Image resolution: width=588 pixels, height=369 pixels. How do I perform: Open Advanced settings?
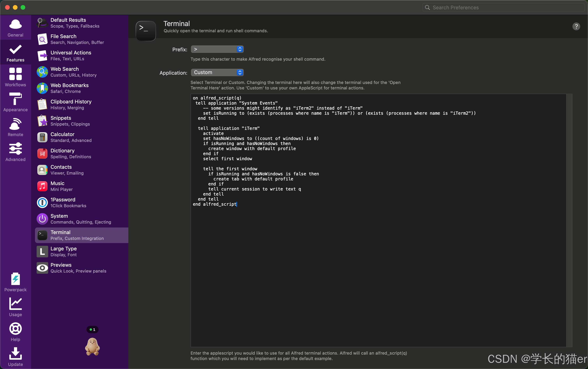[x=15, y=152]
